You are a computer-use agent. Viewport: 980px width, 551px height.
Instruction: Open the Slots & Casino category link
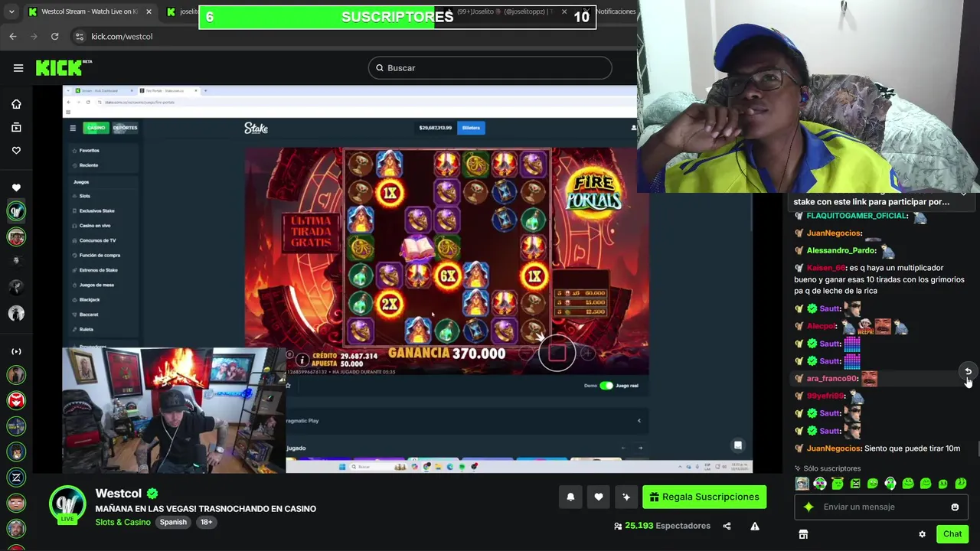[x=122, y=522]
